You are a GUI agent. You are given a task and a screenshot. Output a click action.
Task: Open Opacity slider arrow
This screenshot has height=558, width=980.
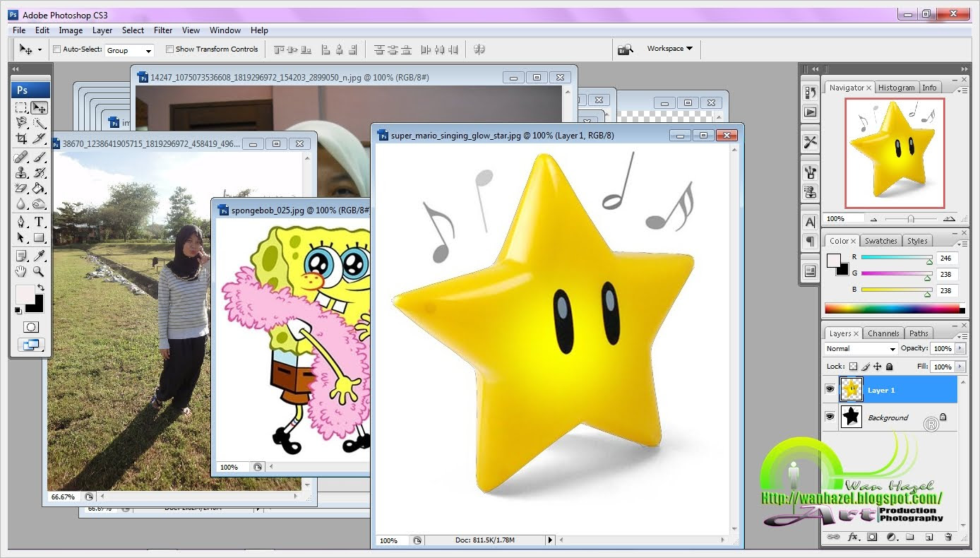tap(959, 348)
